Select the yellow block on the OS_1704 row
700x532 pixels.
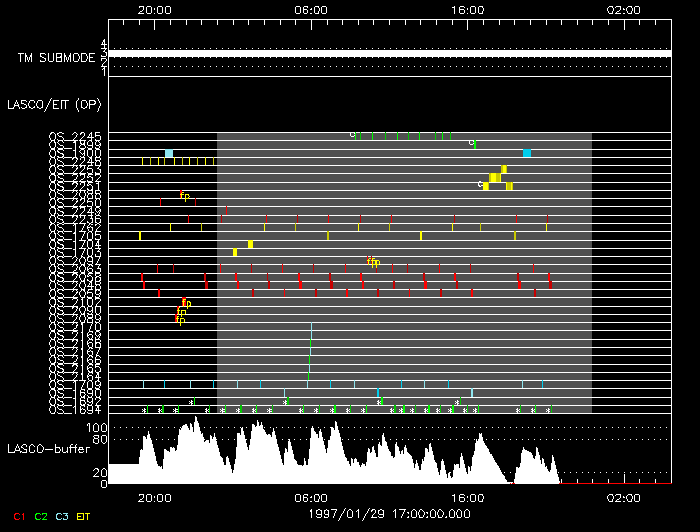(250, 244)
